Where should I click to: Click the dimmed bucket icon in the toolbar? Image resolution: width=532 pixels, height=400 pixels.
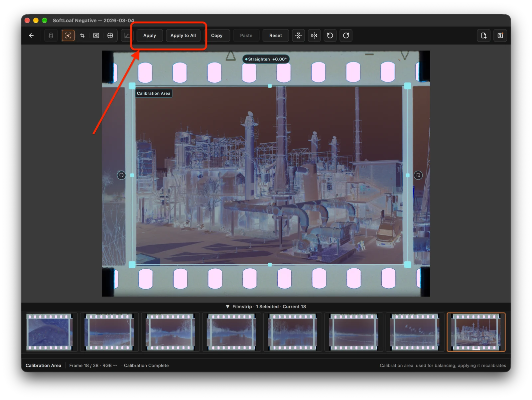point(51,36)
